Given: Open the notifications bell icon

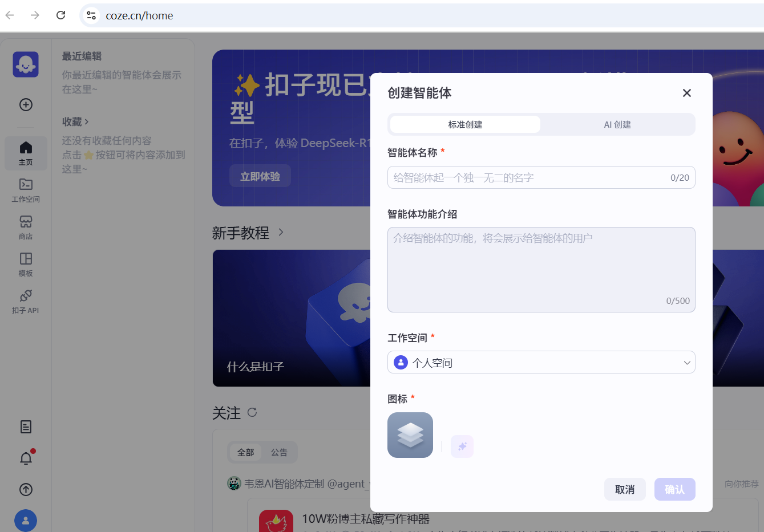Looking at the screenshot, I should pos(26,458).
